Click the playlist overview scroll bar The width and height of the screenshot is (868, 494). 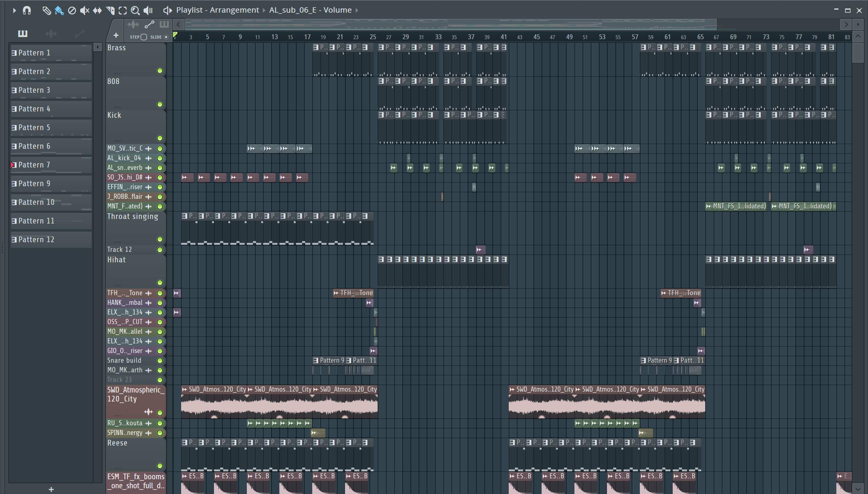tap(451, 24)
